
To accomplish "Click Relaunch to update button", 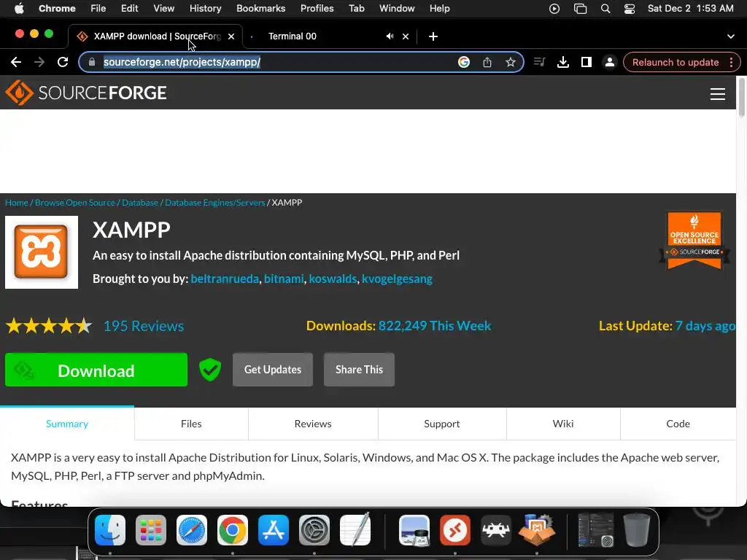I will coord(675,62).
